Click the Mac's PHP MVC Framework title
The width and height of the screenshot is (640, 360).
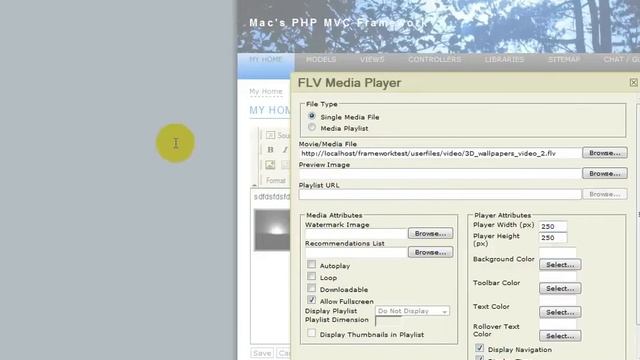click(x=338, y=23)
